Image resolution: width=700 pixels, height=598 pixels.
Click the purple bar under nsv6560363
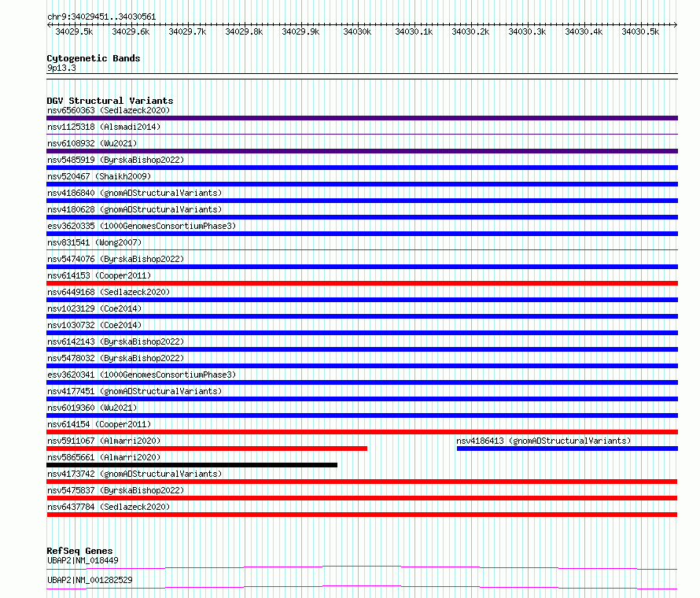coord(362,118)
